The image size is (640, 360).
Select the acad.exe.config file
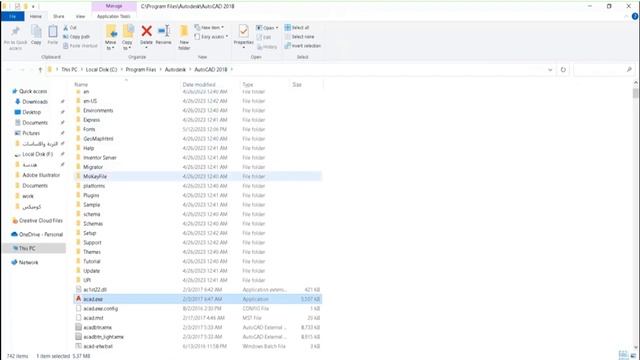(x=198, y=309)
